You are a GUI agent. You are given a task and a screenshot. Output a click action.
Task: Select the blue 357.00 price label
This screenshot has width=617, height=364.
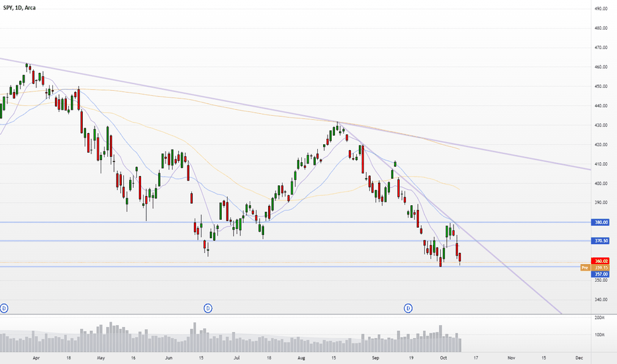pos(600,274)
